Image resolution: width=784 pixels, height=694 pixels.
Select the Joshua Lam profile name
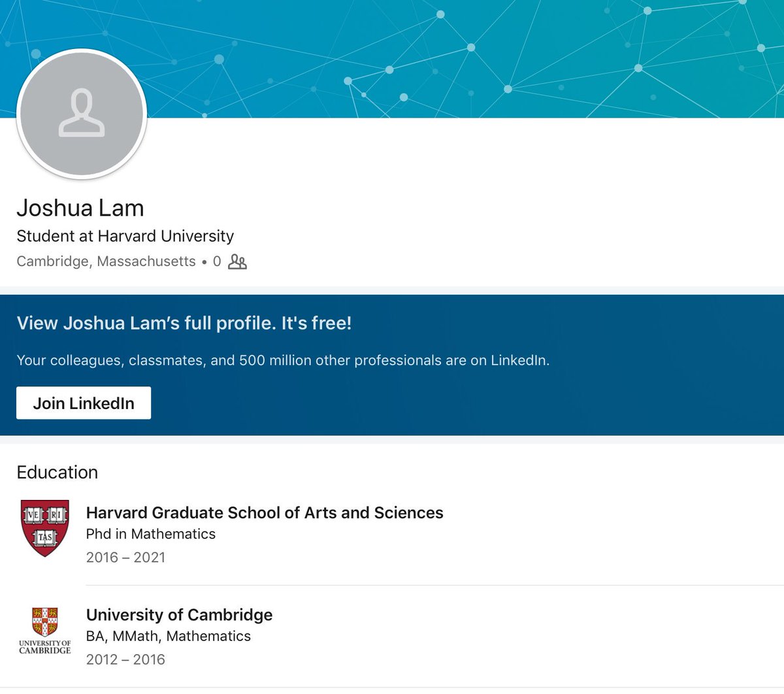pyautogui.click(x=80, y=208)
